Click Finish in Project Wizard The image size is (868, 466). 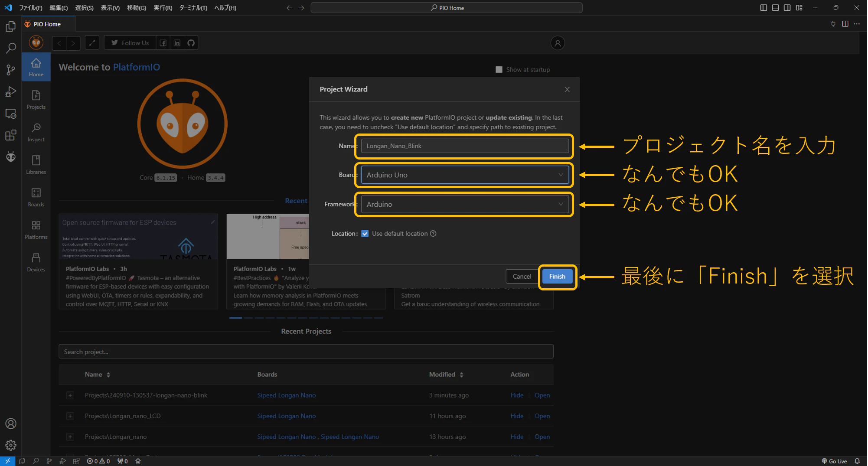(557, 277)
